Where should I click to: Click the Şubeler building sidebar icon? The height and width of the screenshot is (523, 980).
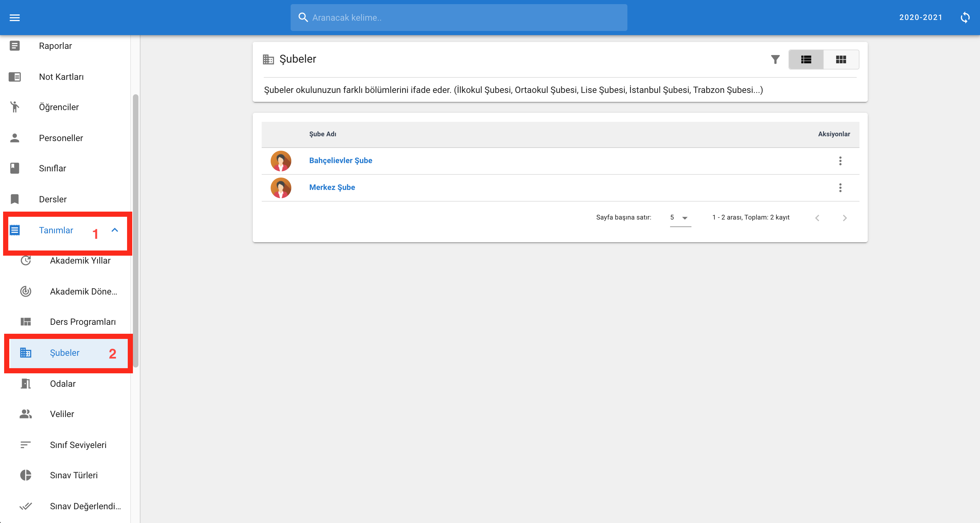[25, 353]
